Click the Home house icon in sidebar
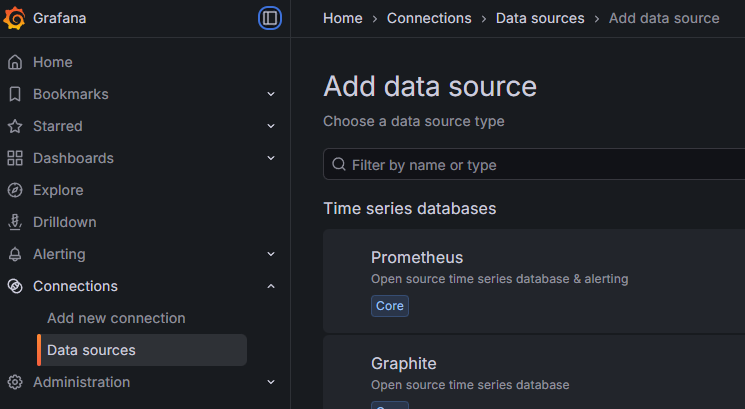Screen dimensions: 745x409 pos(15,62)
